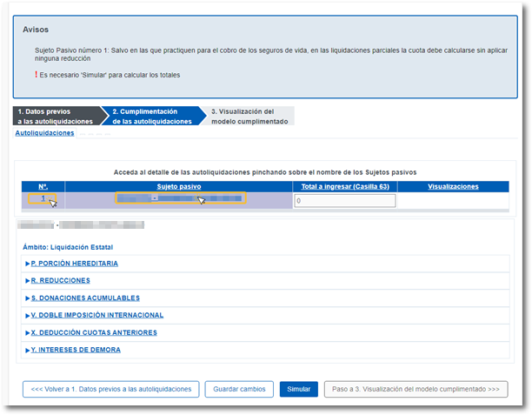
Task: Select step 2 Cumplimentación de las autoliquidaciones
Action: [151, 117]
